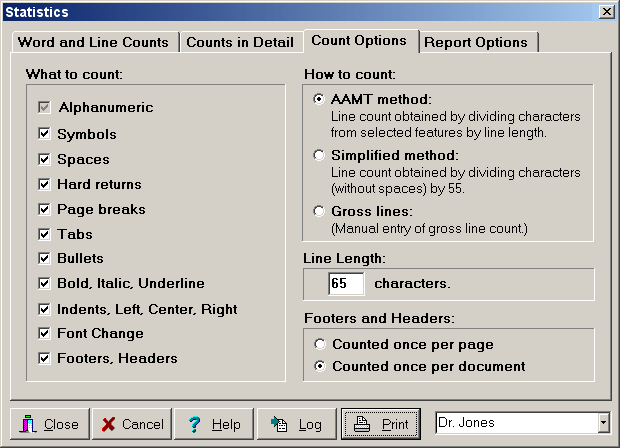This screenshot has width=620, height=448.
Task: Open the Dr. Jones dropdown list
Action: tap(603, 423)
